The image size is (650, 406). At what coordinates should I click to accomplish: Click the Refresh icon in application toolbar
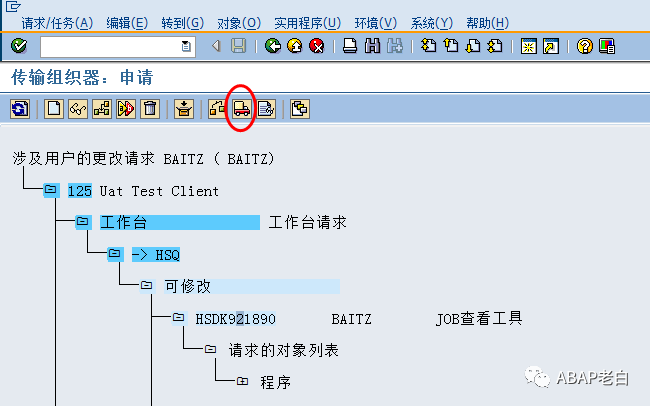coord(20,109)
